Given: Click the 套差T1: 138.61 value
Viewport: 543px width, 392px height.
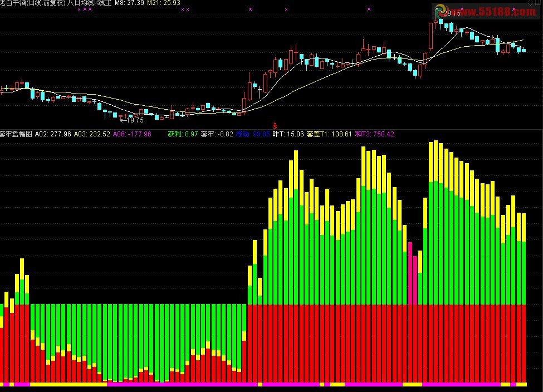Looking at the screenshot, I should click(329, 134).
